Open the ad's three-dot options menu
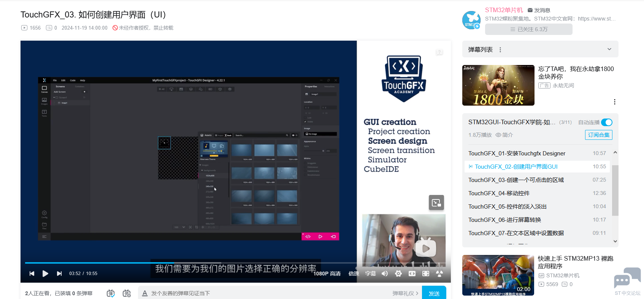Screen dimensions: 644x299 (x=614, y=102)
